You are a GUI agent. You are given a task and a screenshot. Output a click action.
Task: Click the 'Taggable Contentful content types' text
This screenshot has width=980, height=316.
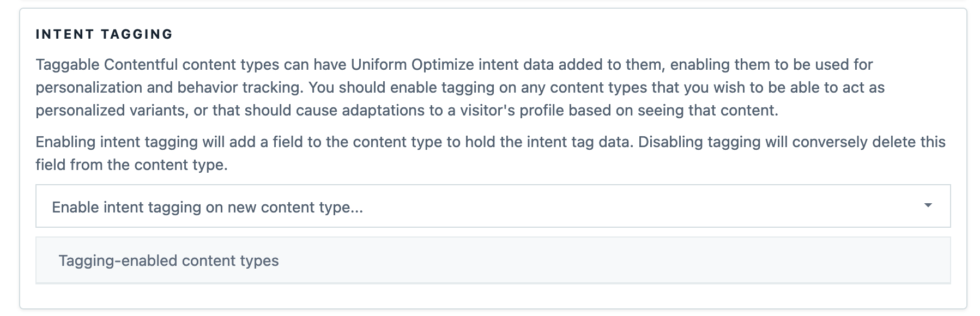(157, 65)
